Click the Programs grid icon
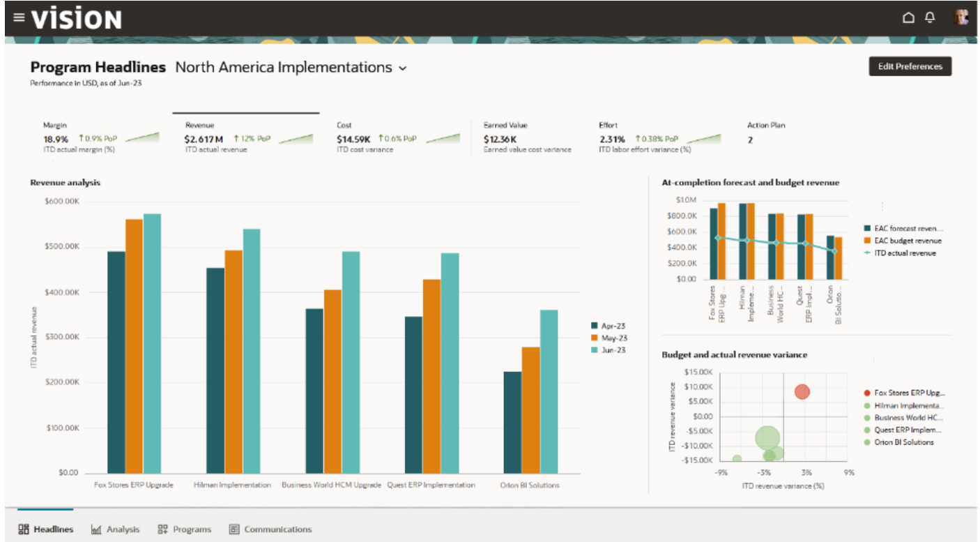 163,529
